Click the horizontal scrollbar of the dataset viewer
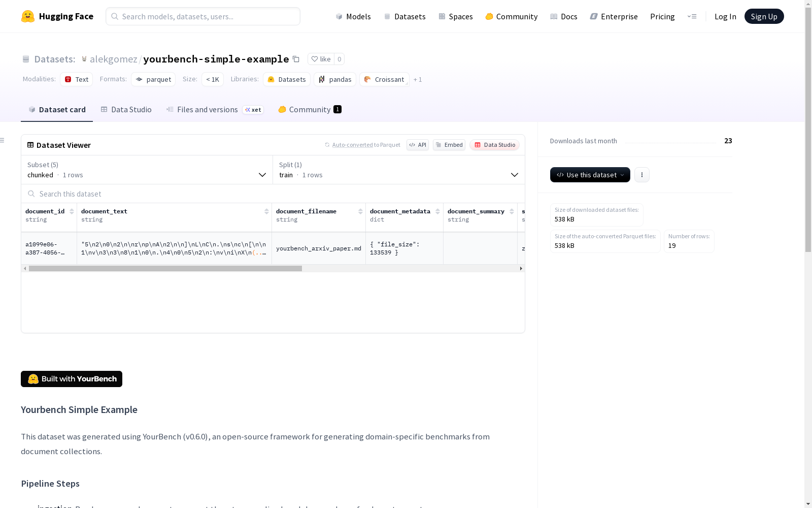 coord(165,268)
